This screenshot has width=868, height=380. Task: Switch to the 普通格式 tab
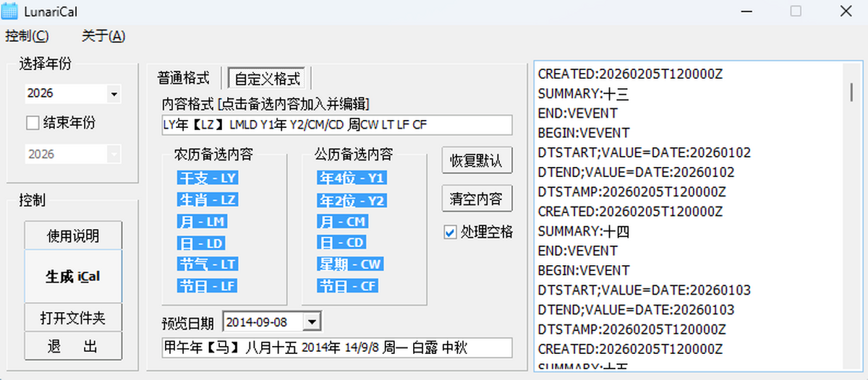coord(184,77)
